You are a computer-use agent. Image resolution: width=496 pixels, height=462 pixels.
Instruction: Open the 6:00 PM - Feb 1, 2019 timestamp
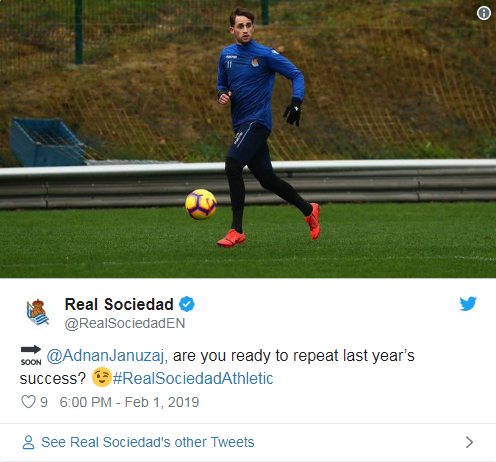point(129,402)
